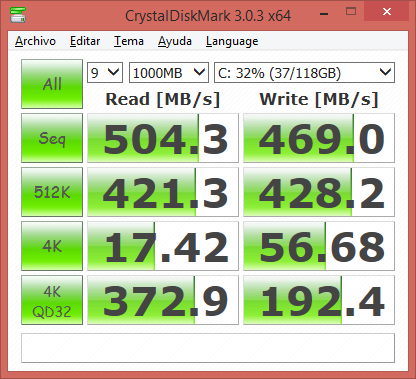This screenshot has height=379, width=416.
Task: Run all benchmarks with All button
Action: (x=52, y=84)
